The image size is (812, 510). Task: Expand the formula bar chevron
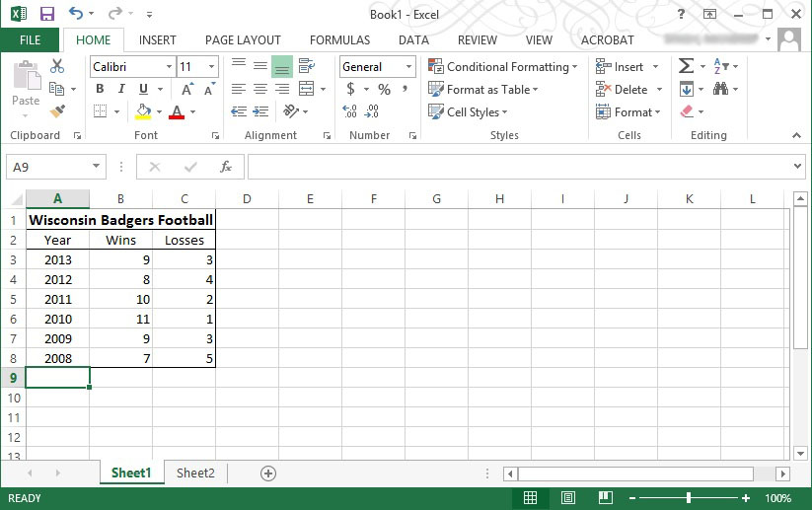coord(797,166)
